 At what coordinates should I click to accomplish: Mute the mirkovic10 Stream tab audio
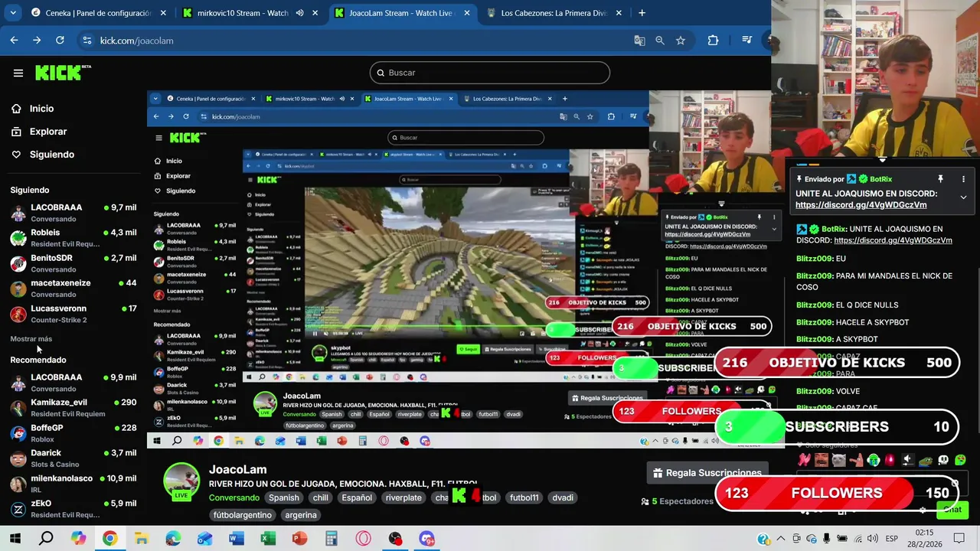[x=300, y=13]
